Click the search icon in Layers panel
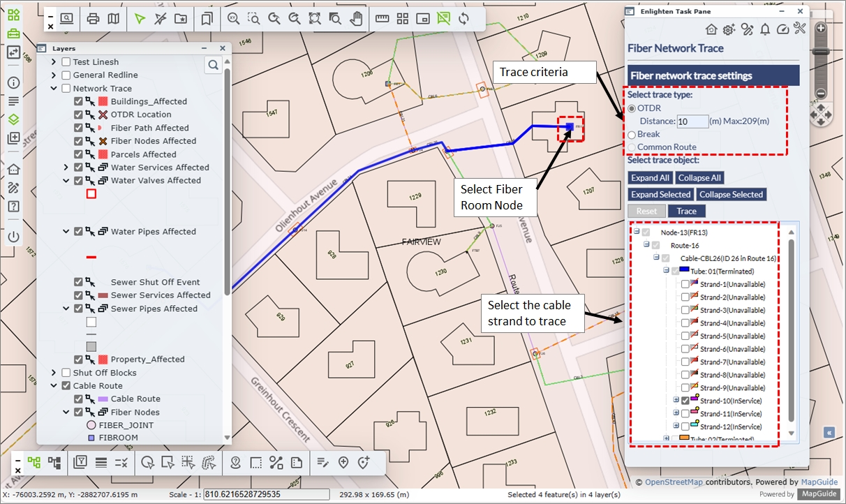The width and height of the screenshot is (846, 504). 212,65
